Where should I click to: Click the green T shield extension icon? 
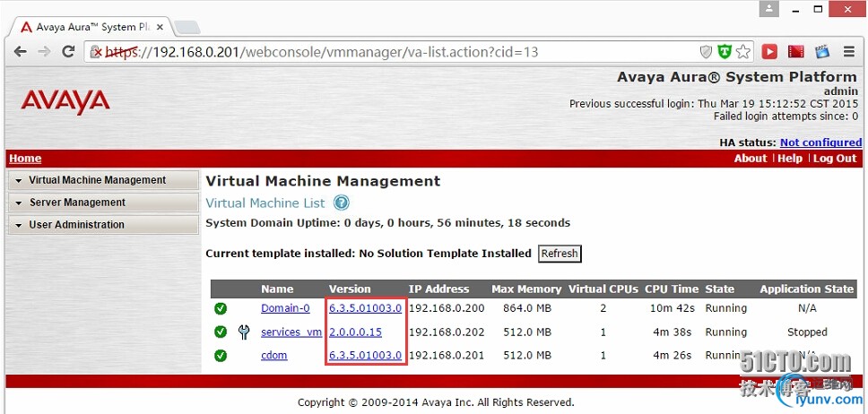click(x=725, y=52)
